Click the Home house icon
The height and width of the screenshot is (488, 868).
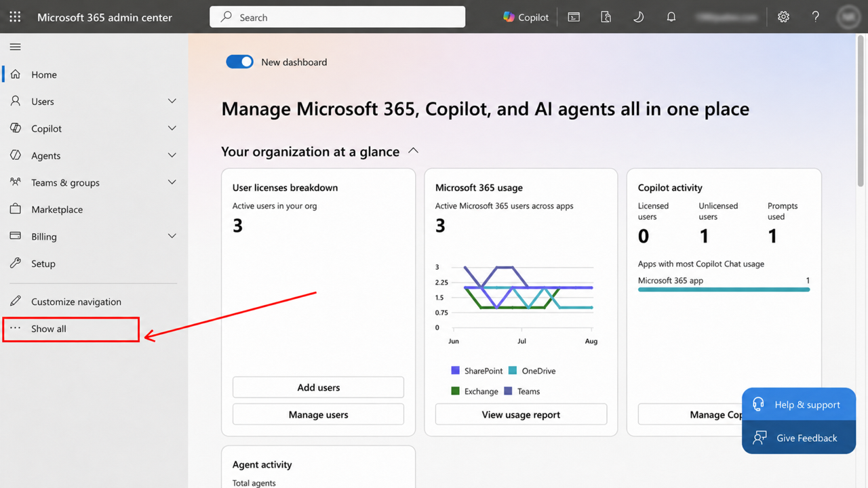tap(16, 75)
